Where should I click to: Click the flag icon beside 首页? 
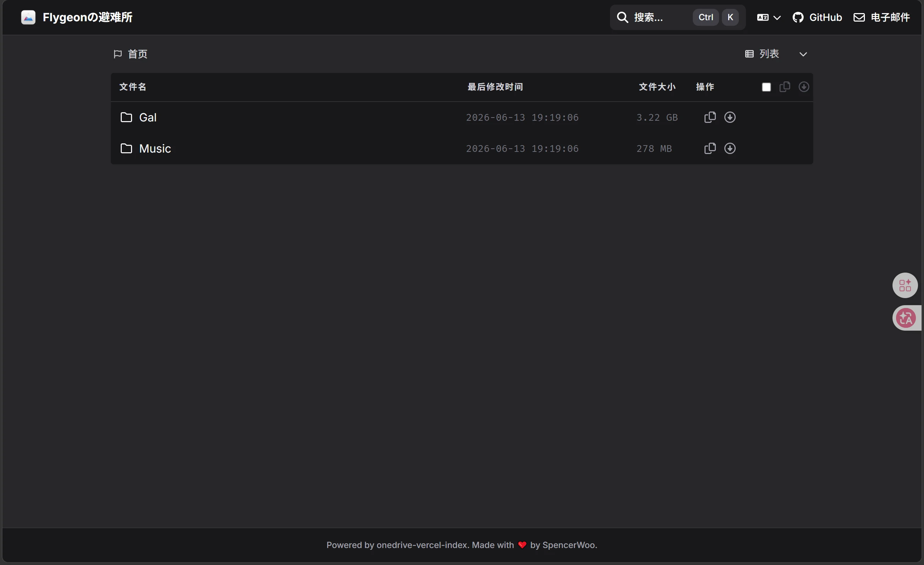pyautogui.click(x=118, y=54)
